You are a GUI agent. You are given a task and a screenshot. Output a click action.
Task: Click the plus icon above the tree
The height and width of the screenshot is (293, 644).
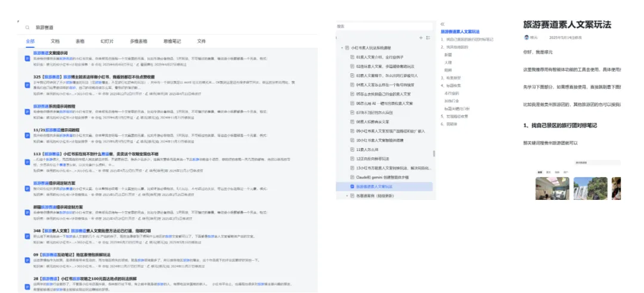[x=420, y=38]
